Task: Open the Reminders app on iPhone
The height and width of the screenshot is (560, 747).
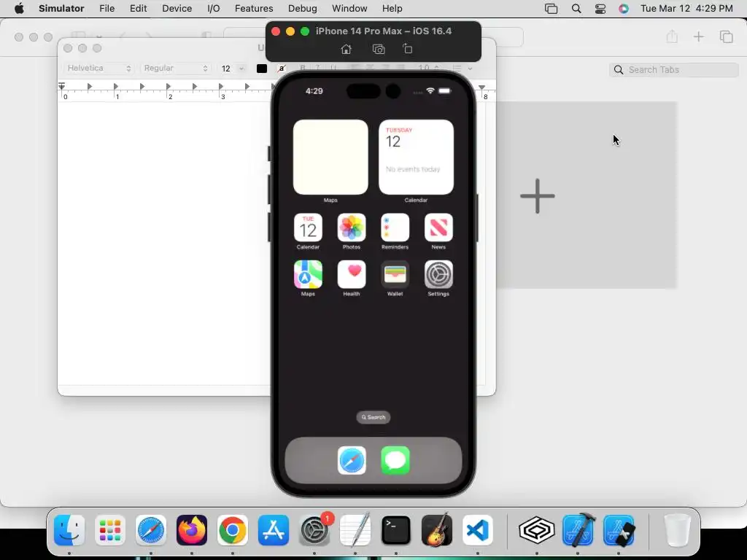Action: pos(395,227)
